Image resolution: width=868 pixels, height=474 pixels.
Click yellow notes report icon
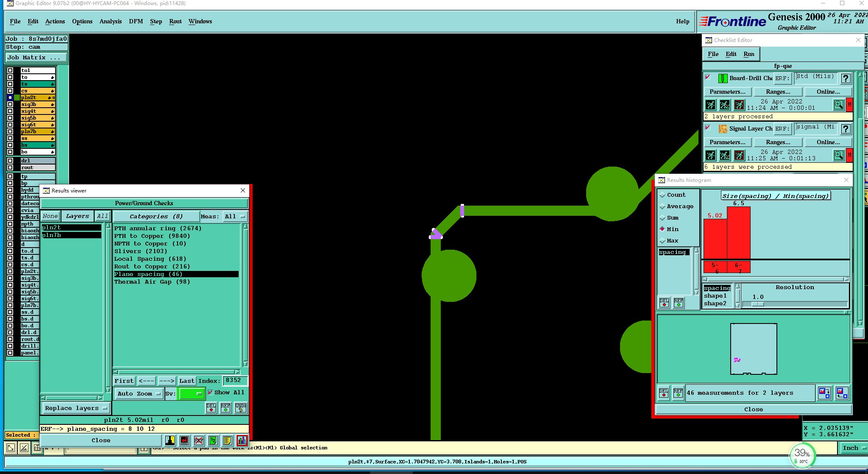coord(227,441)
